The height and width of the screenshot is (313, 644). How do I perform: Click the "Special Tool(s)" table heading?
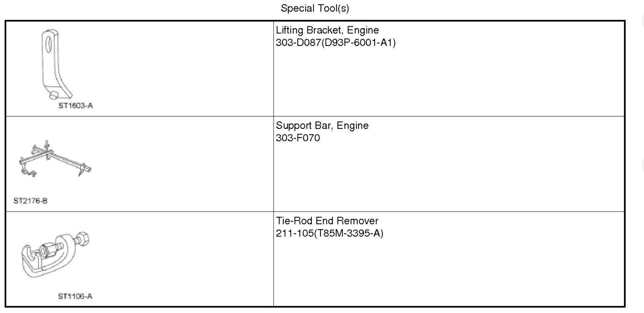click(315, 8)
